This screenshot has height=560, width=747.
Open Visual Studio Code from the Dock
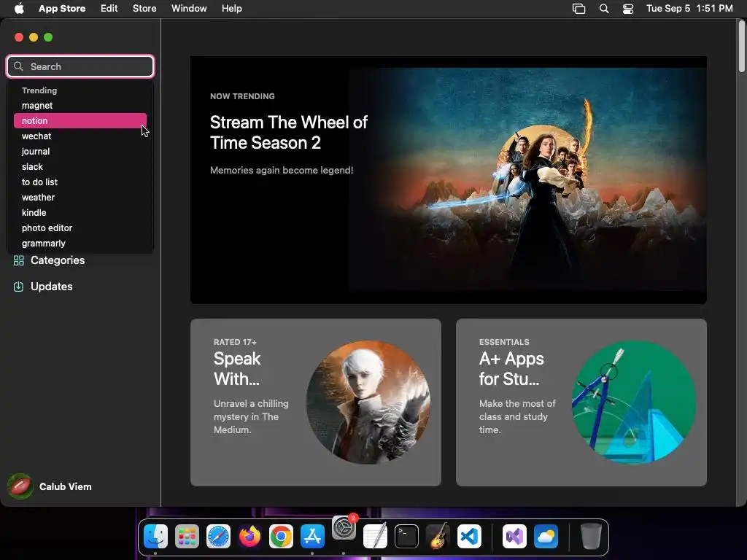tap(469, 537)
